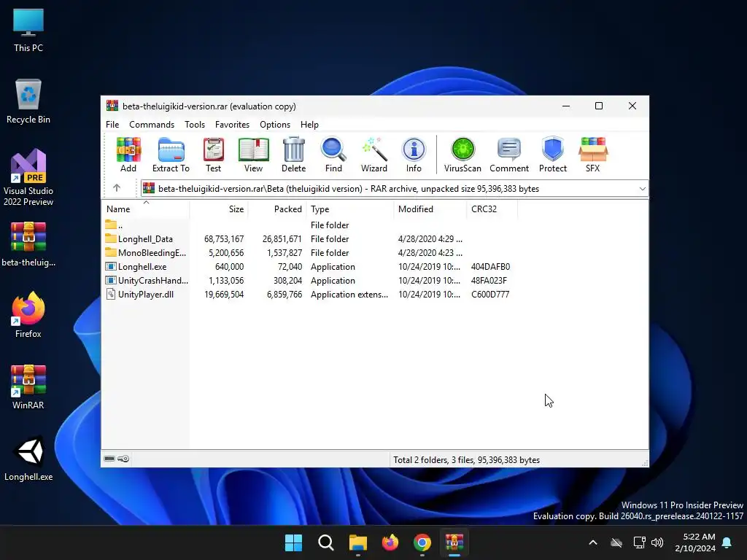The height and width of the screenshot is (560, 747).
Task: Launch the Wizard tool
Action: pyautogui.click(x=374, y=155)
